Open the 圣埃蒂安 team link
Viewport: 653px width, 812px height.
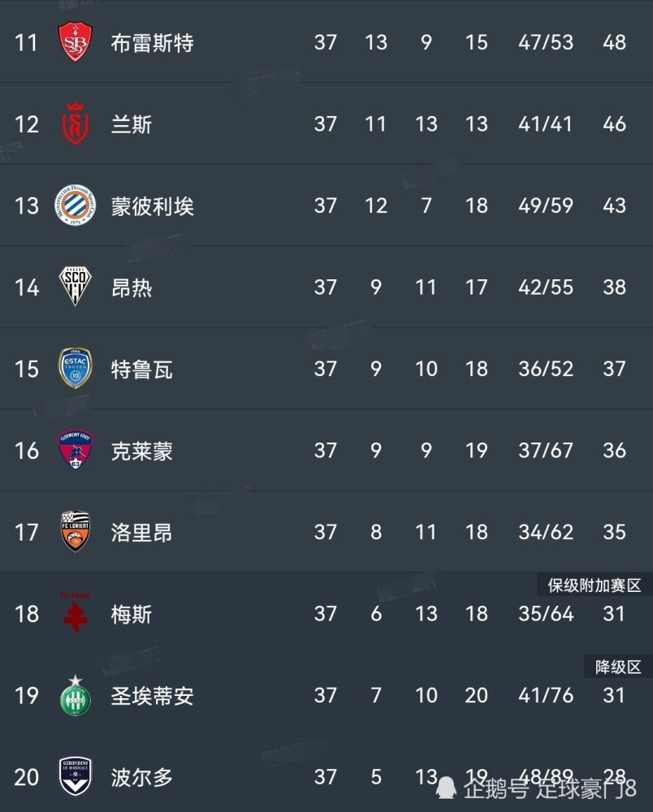pyautogui.click(x=152, y=696)
